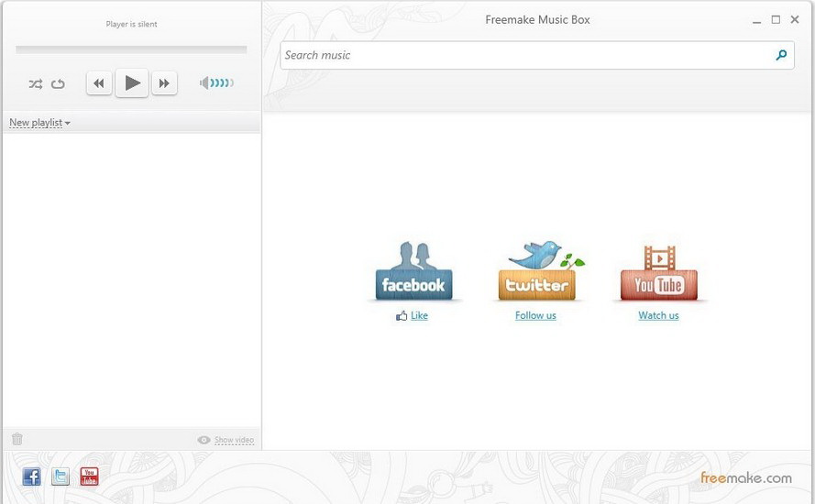Close the Freemake Music Box window

[x=795, y=19]
